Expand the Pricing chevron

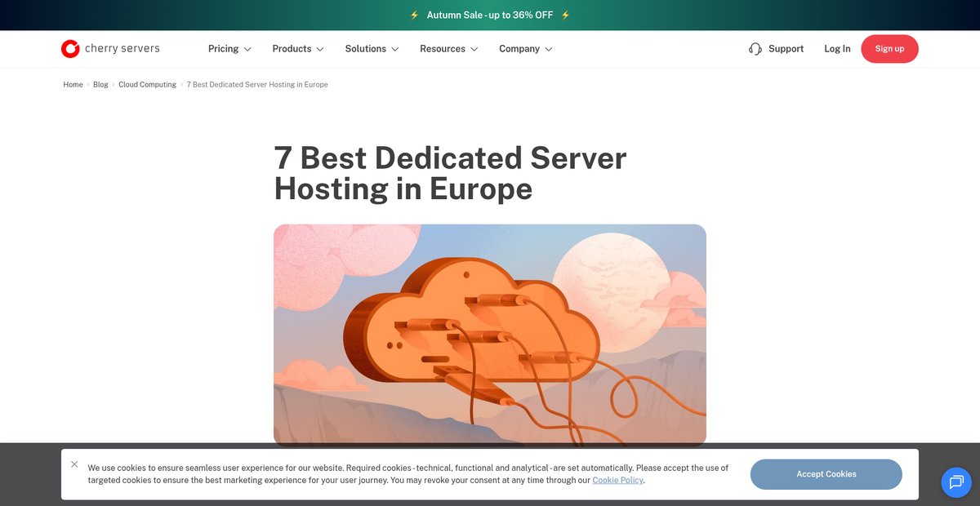(247, 49)
